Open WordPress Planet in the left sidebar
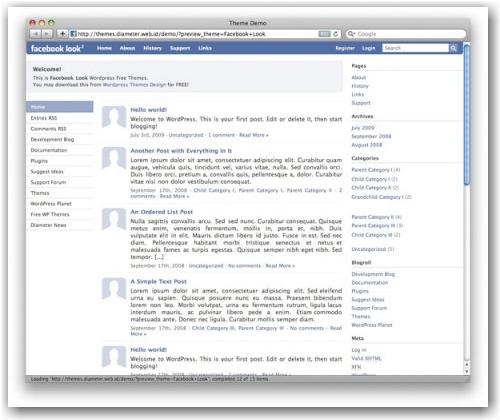 (x=51, y=204)
